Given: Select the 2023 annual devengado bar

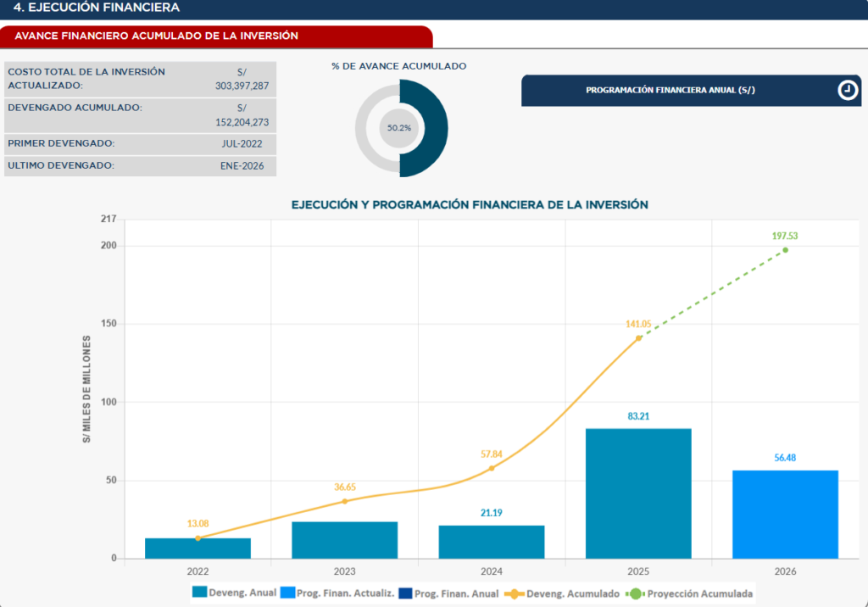Looking at the screenshot, I should point(345,540).
